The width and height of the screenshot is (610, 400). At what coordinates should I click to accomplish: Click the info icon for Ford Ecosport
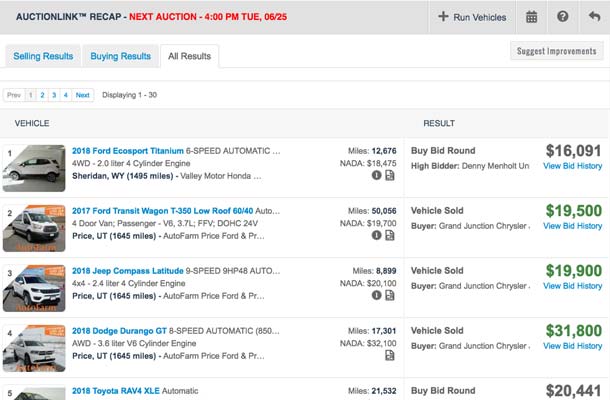pos(376,175)
